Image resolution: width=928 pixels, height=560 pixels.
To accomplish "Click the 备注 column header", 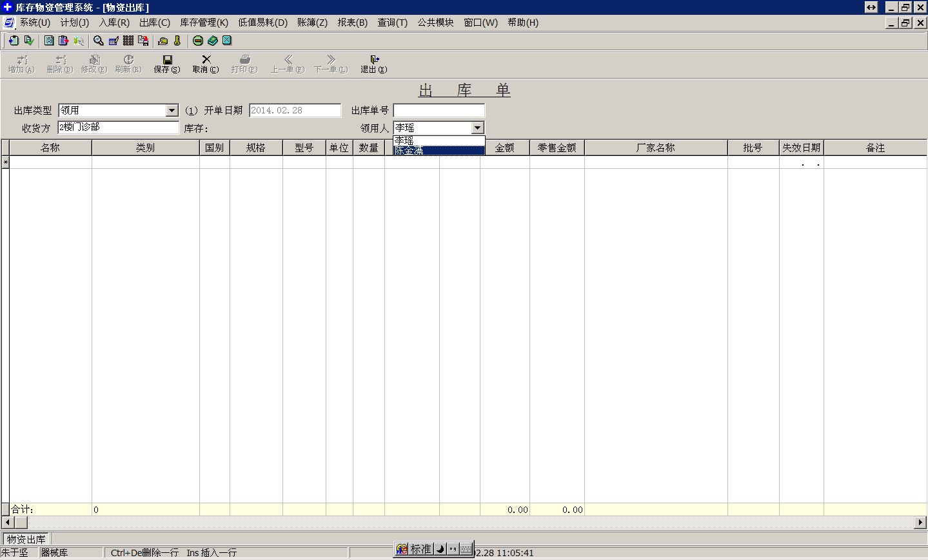I will 876,148.
